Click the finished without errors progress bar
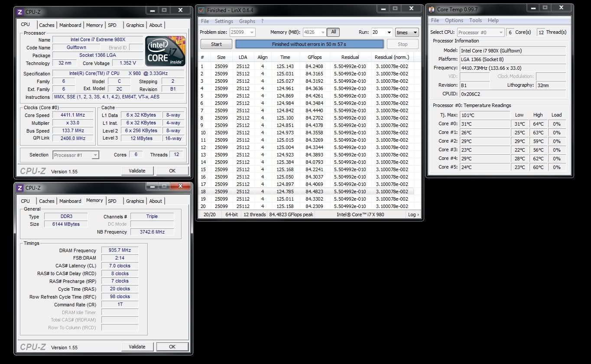Image resolution: width=591 pixels, height=364 pixels. coord(309,44)
